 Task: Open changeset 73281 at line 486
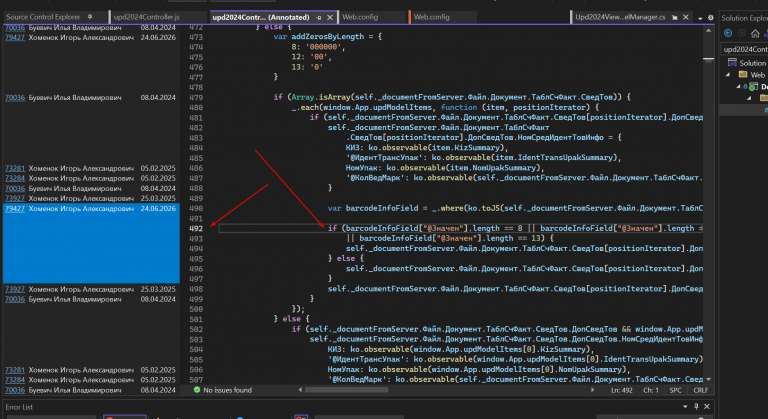pyautogui.click(x=15, y=168)
